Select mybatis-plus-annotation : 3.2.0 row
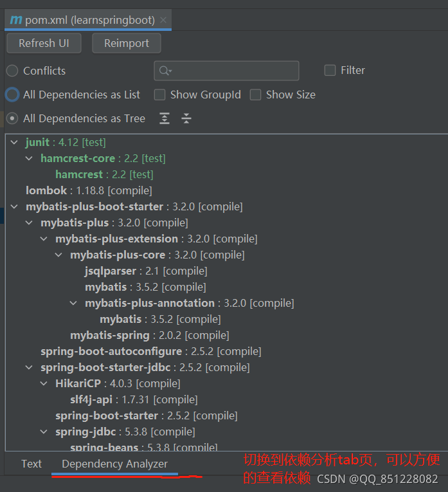The width and height of the screenshot is (448, 492). [x=190, y=303]
